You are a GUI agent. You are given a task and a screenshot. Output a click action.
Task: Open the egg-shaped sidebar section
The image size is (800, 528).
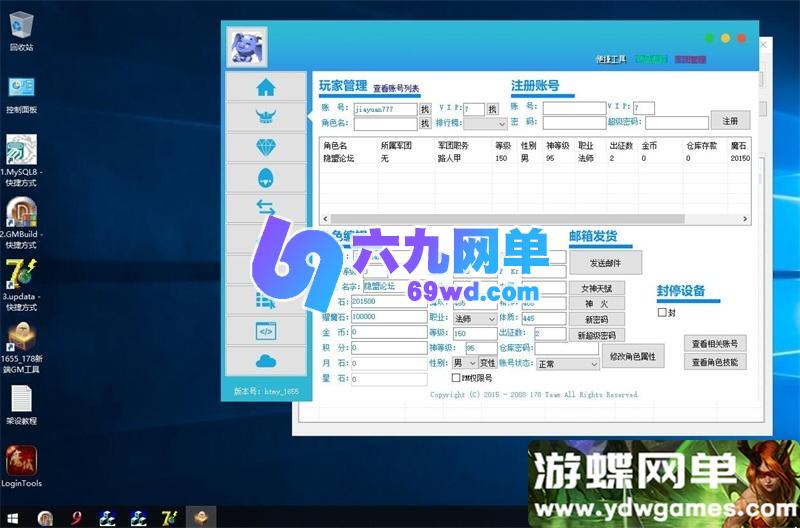pos(266,178)
